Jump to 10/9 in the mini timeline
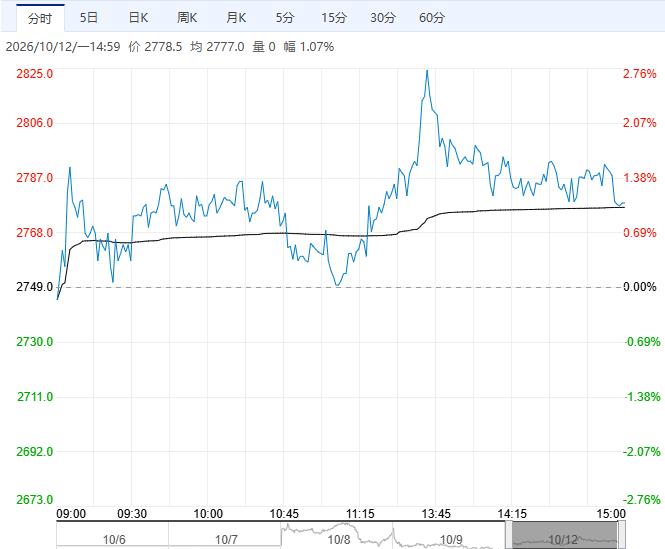This screenshot has height=549, width=665. (451, 540)
